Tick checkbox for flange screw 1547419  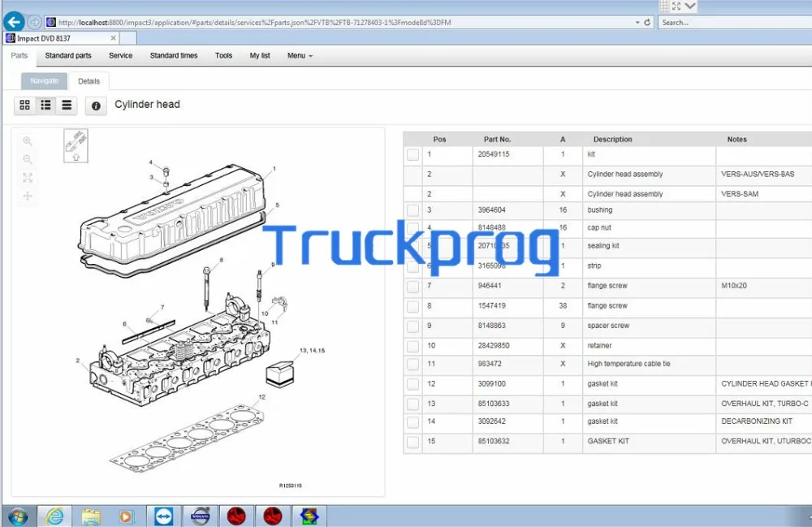(x=412, y=306)
